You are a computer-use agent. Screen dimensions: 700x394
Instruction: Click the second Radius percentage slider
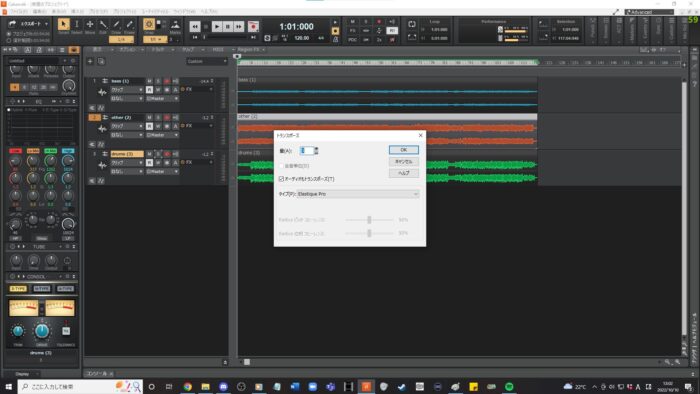pos(369,233)
